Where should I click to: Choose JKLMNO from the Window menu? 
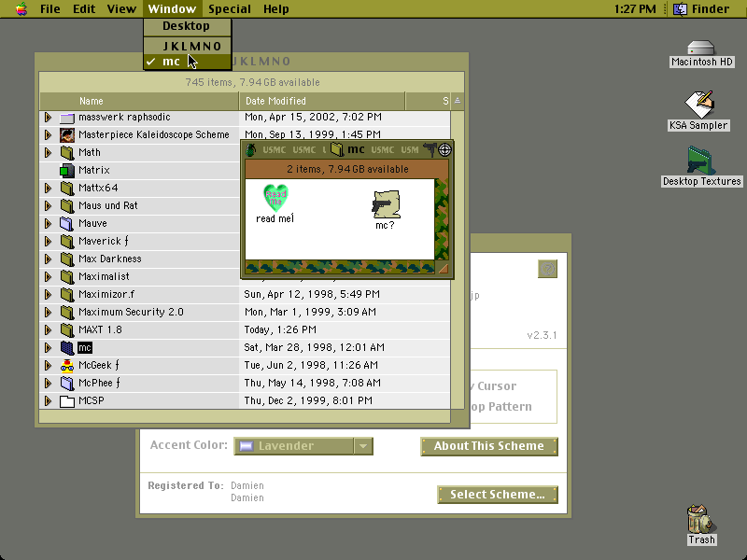tap(188, 46)
